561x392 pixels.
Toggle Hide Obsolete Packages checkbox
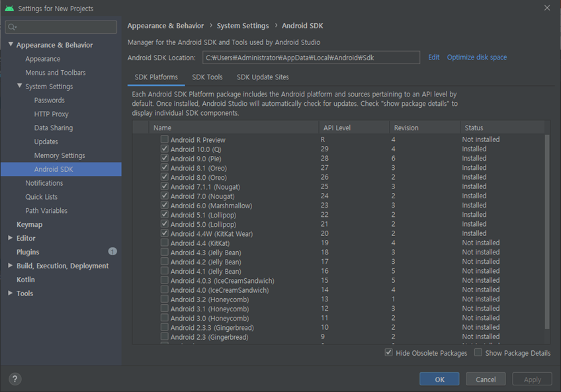click(x=388, y=352)
